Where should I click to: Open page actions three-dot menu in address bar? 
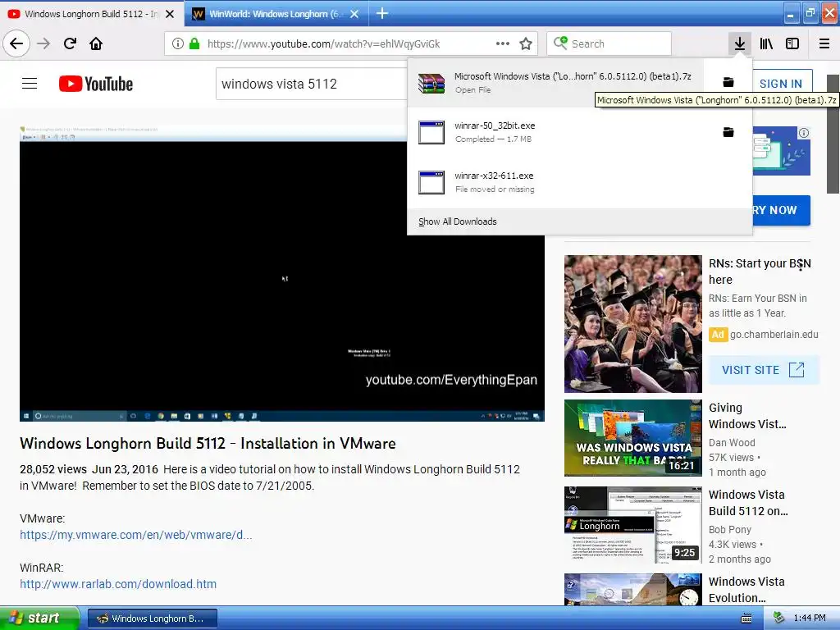pyautogui.click(x=503, y=43)
